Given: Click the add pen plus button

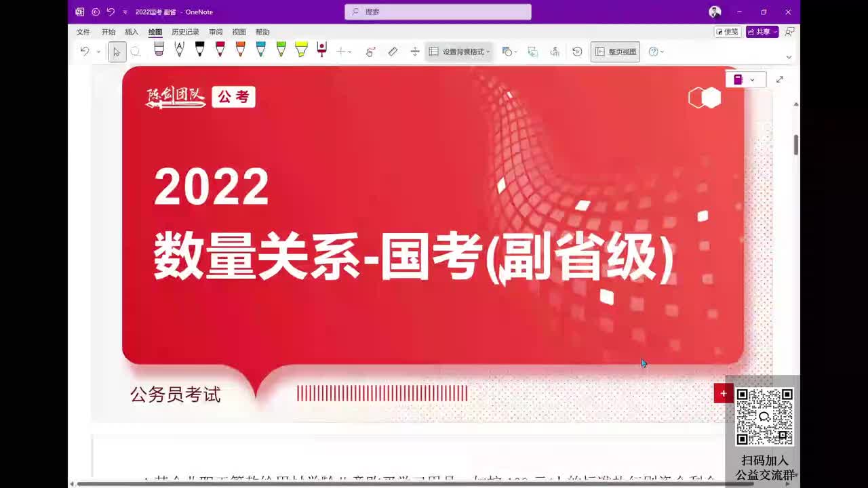Looking at the screenshot, I should pos(341,52).
